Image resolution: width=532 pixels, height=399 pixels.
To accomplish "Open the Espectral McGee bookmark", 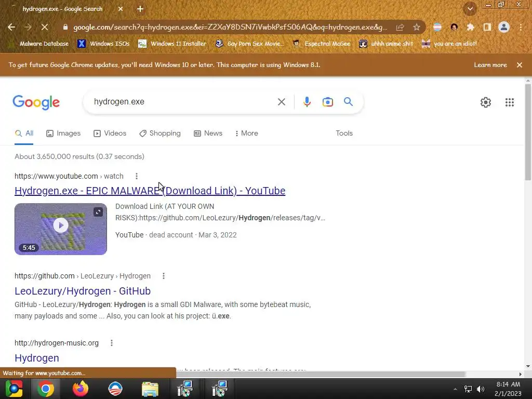I will pyautogui.click(x=321, y=44).
